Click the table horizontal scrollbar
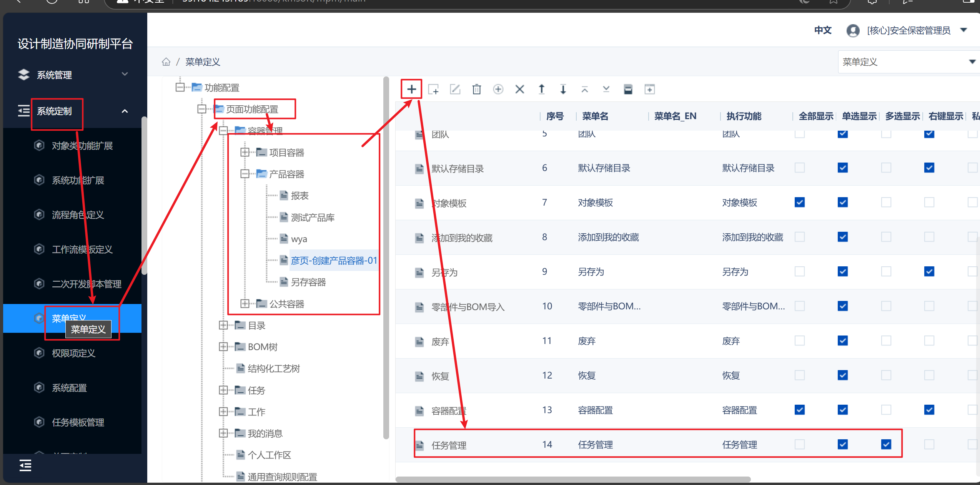Viewport: 980px width, 485px height. [573, 479]
